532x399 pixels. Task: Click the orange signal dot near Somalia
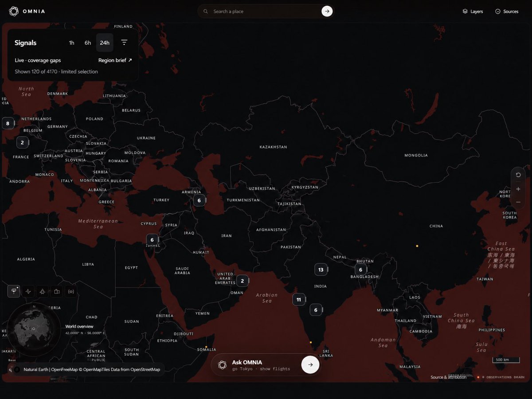(206, 347)
